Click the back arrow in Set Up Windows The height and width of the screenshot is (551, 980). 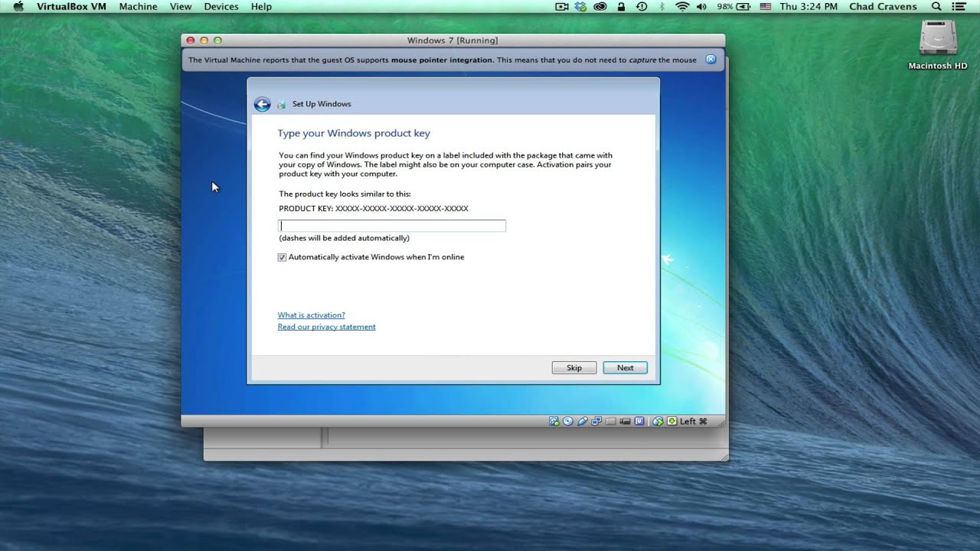click(262, 104)
